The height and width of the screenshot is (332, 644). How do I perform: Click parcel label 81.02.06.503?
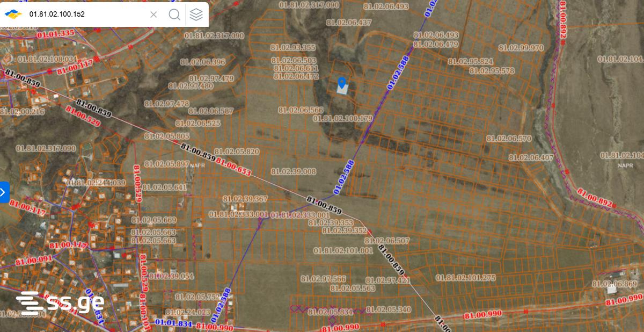pyautogui.click(x=294, y=61)
